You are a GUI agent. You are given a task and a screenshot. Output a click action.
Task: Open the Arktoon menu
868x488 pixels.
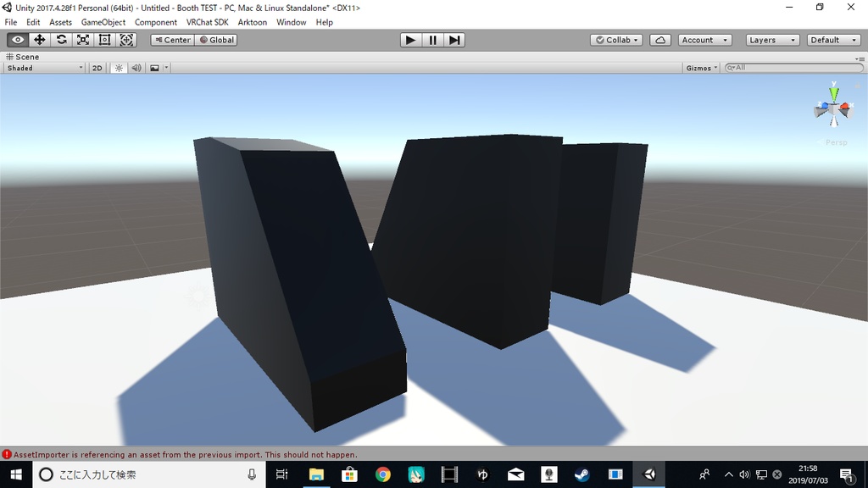point(253,22)
